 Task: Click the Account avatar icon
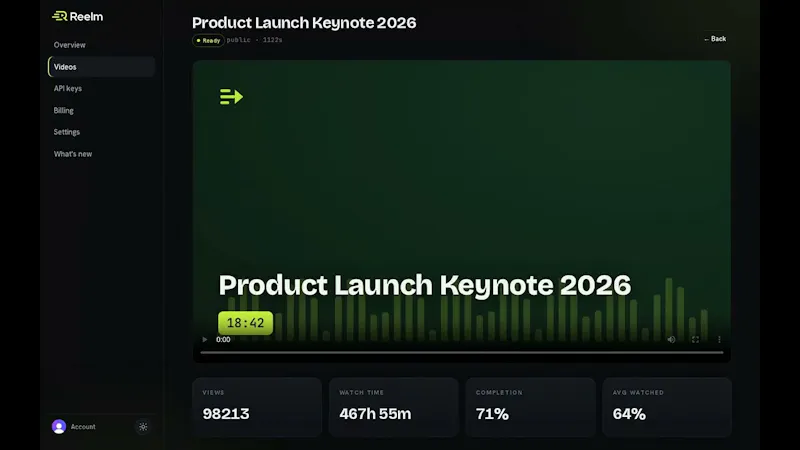point(59,427)
